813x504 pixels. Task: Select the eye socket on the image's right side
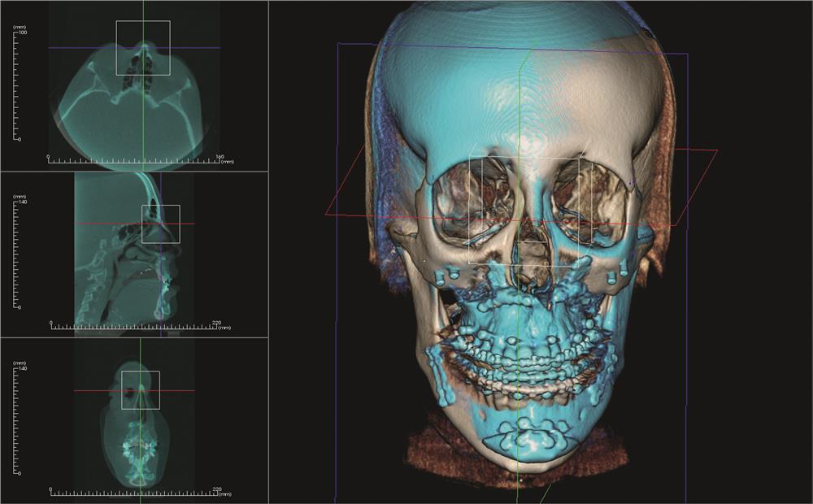[x=589, y=199]
